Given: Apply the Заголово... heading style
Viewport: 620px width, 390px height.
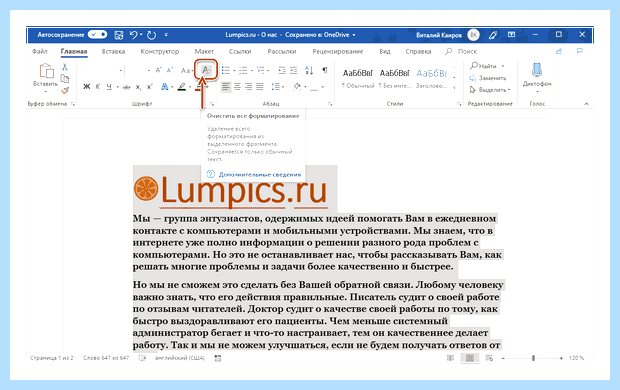Looking at the screenshot, I should click(x=432, y=78).
